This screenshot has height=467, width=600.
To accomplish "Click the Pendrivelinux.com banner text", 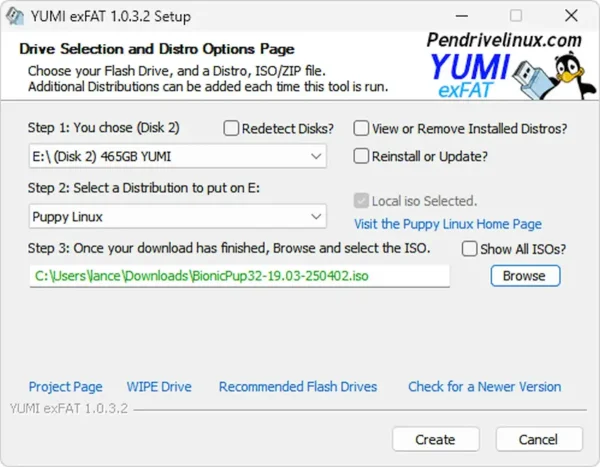I will [504, 40].
